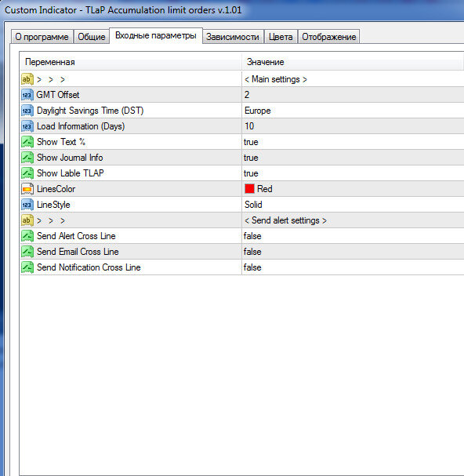Click the red color swatch for LinesColor
464x476 pixels.
point(249,189)
